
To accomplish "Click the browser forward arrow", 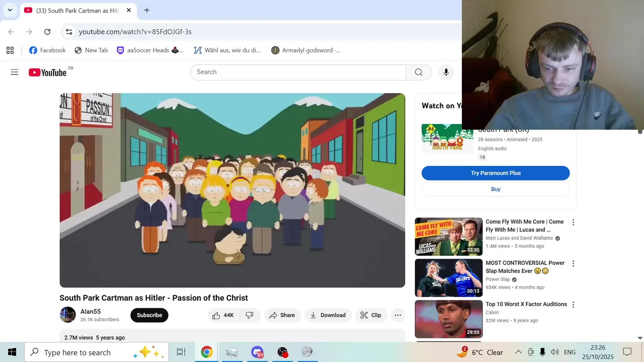I will pyautogui.click(x=29, y=32).
